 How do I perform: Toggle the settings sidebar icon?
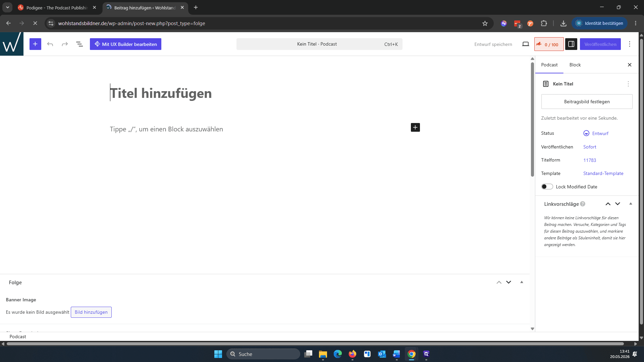[571, 44]
